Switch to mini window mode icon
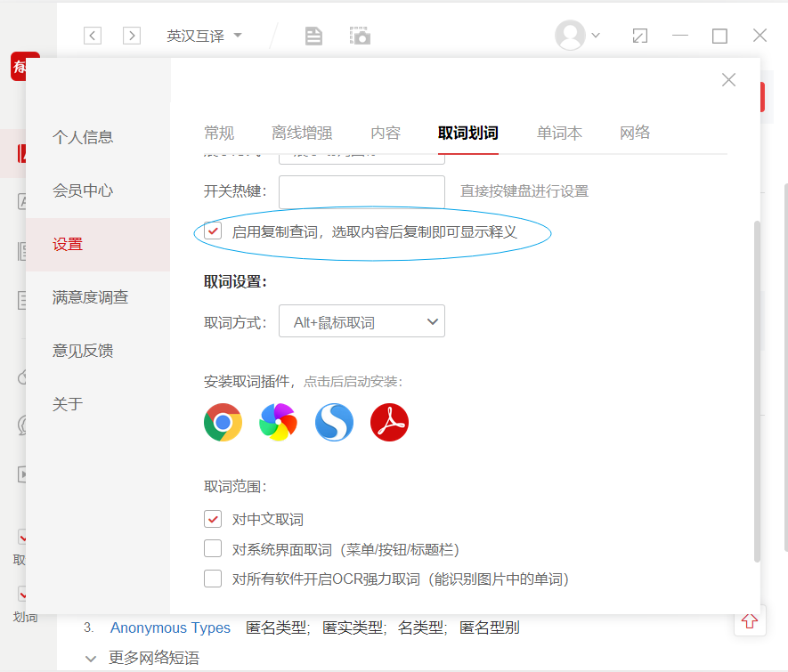788x672 pixels. (639, 36)
